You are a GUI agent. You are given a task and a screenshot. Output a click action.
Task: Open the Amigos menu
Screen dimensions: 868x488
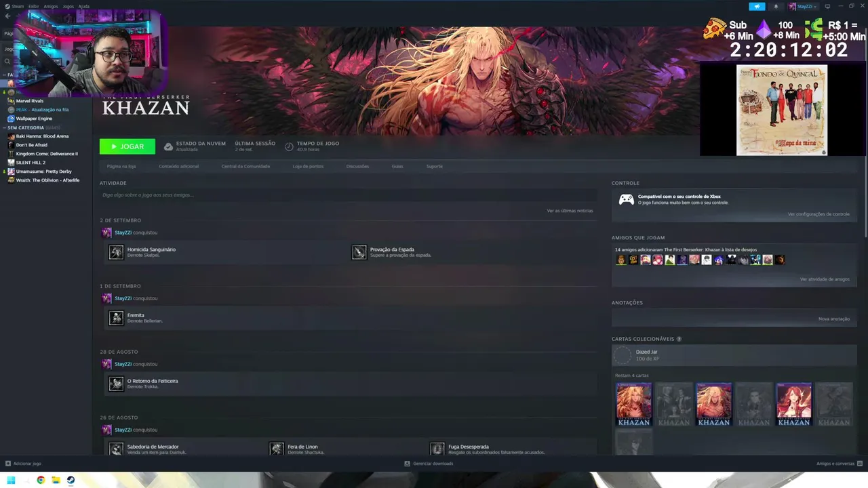coord(51,6)
